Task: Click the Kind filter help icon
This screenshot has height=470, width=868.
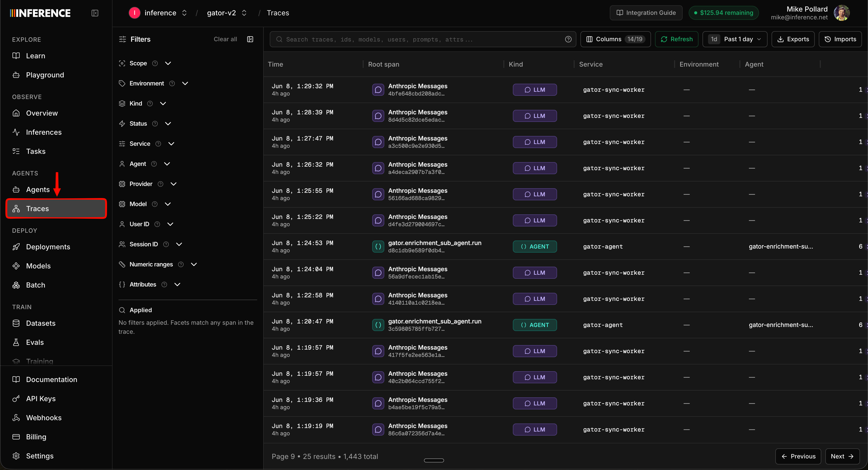Action: pos(150,104)
